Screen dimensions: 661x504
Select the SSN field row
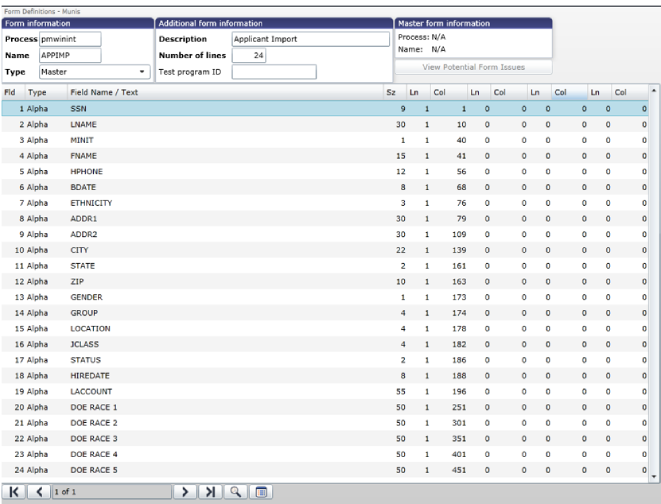point(325,109)
